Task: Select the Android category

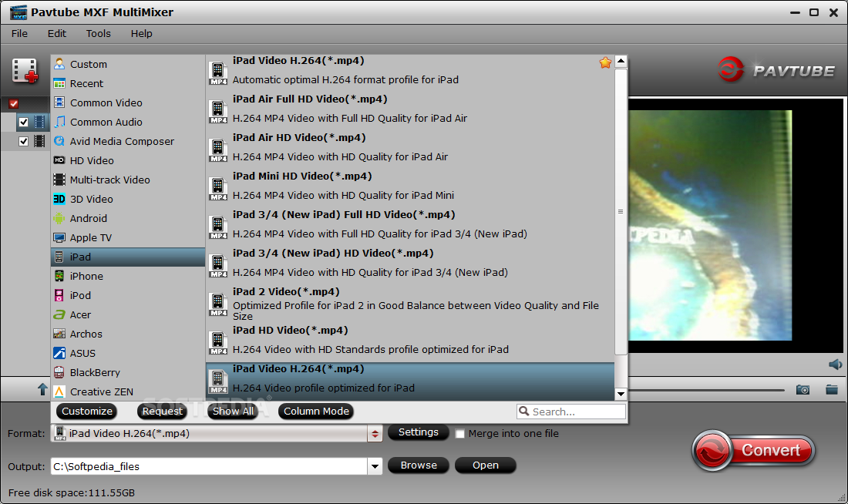Action: click(128, 218)
